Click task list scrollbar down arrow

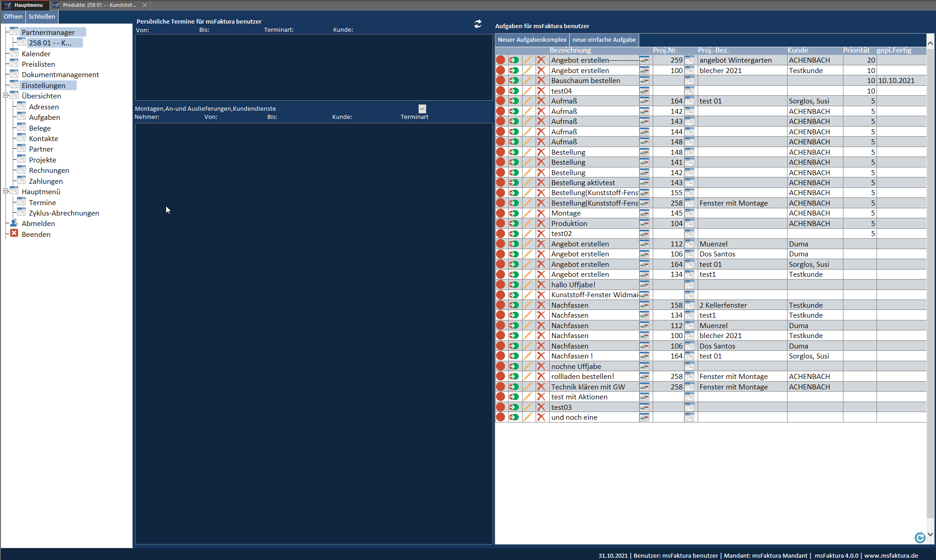coord(930,534)
